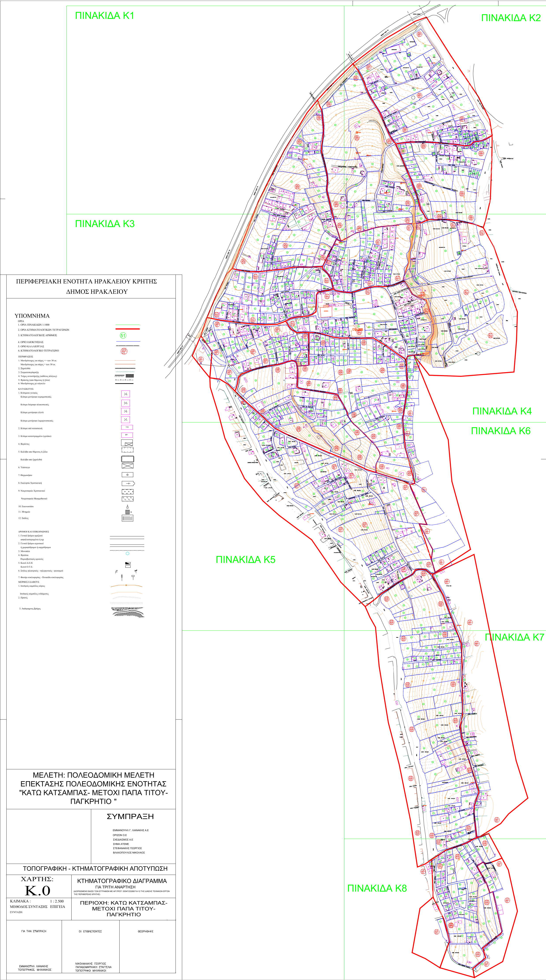Click the ΥΠΟΜΝΗΜΑ legend heading
Image resolution: width=546 pixels, height=980 pixels.
(32, 316)
